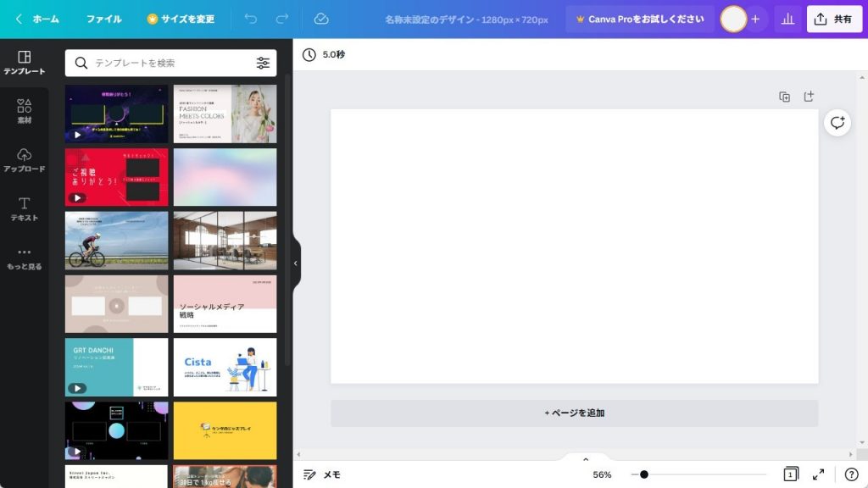Select the アップロード sidebar tab

coord(25,160)
